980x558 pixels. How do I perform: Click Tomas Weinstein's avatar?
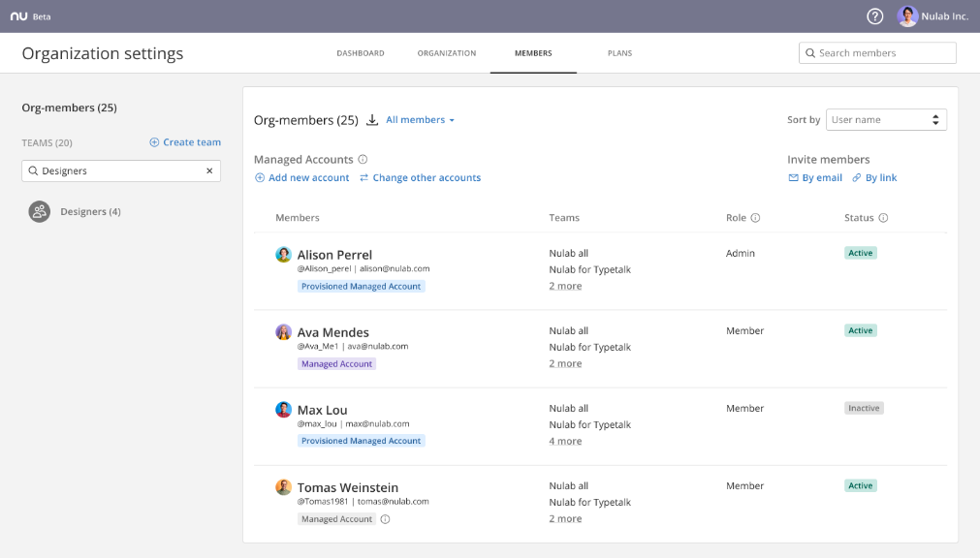point(283,486)
